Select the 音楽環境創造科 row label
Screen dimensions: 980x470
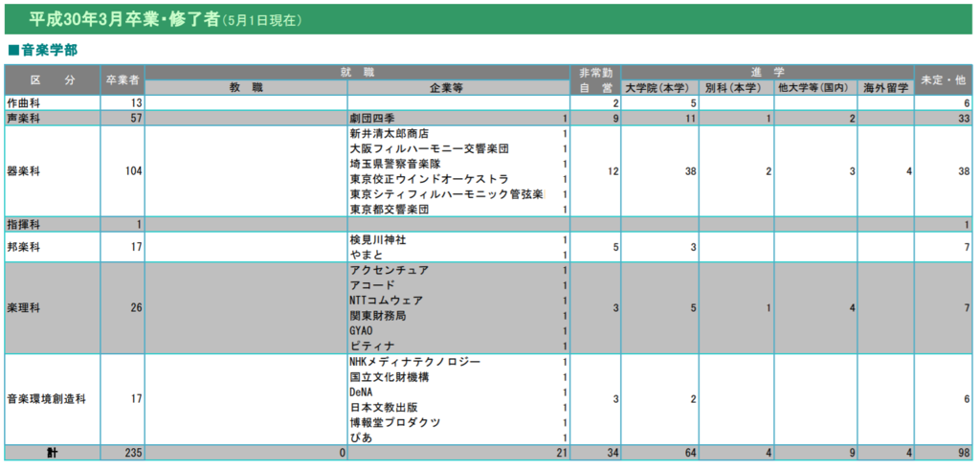point(46,399)
